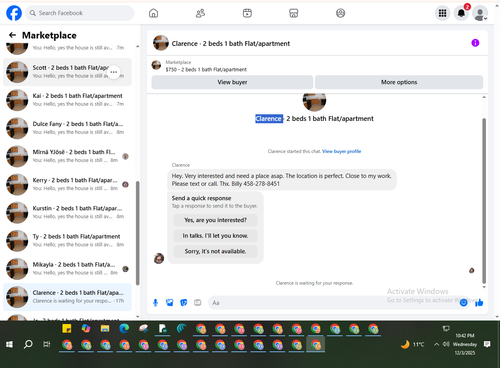Open the View buyer profile link
This screenshot has height=368, width=500.
coord(342,151)
